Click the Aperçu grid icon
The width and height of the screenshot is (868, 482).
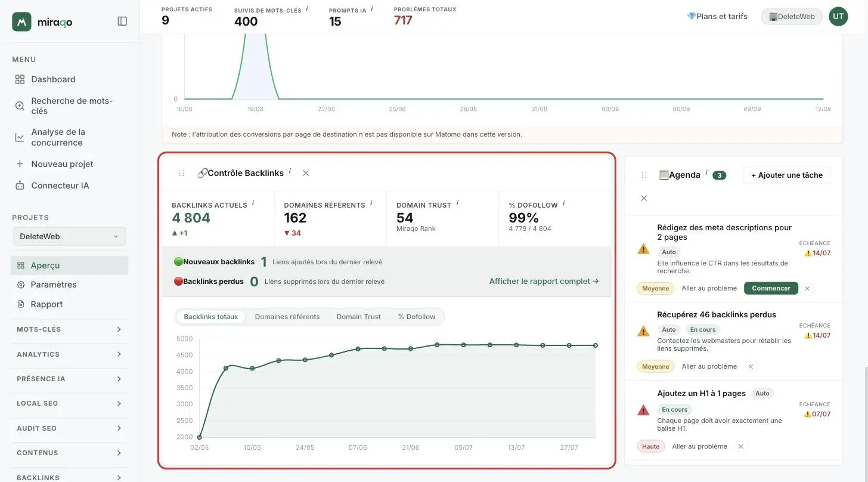(21, 265)
